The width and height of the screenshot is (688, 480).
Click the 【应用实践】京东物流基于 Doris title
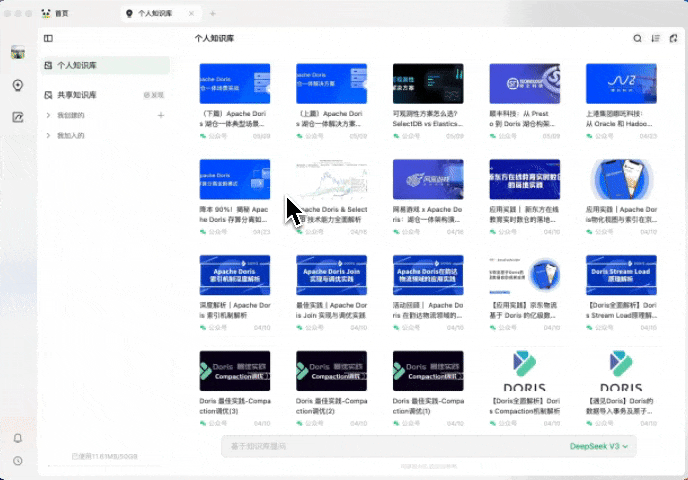coord(524,310)
